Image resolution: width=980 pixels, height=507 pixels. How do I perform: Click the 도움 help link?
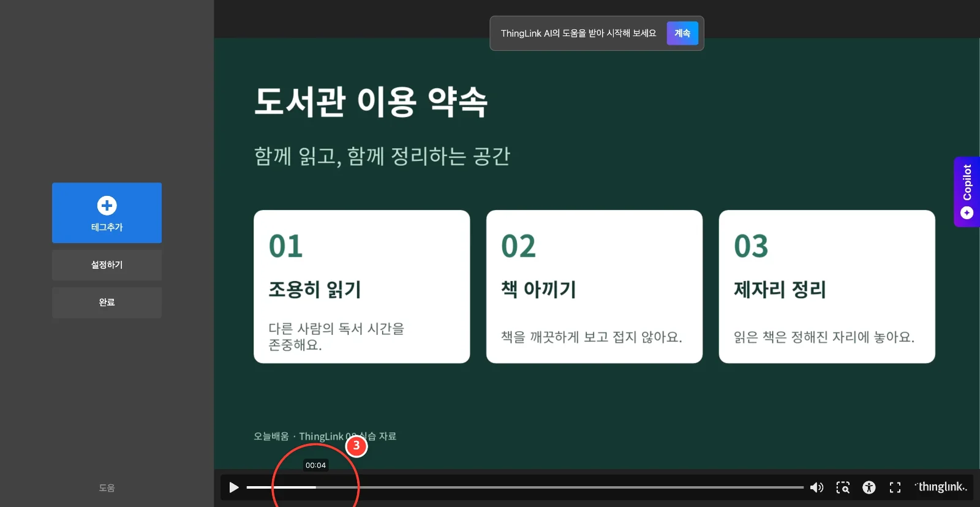point(107,488)
